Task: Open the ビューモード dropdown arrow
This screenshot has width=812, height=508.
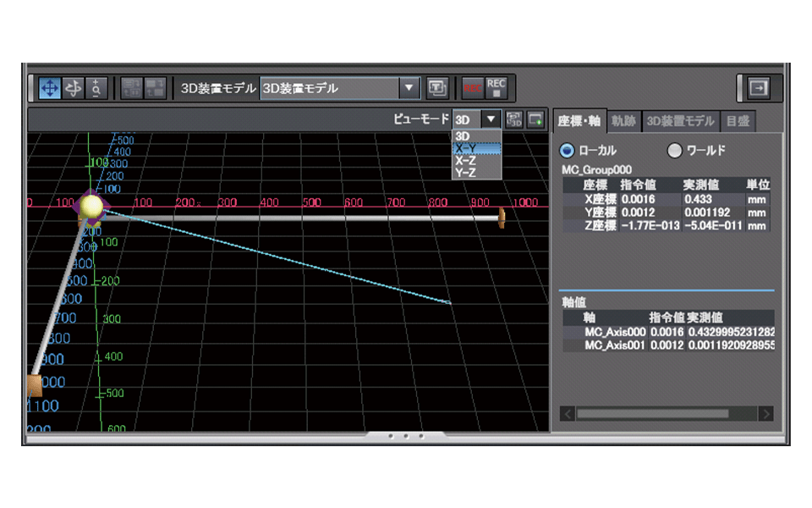Action: (491, 119)
